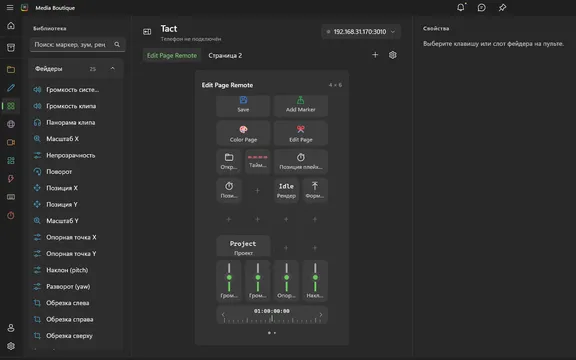Open the orange camera sidebar icon
The image size is (576, 360).
11,142
